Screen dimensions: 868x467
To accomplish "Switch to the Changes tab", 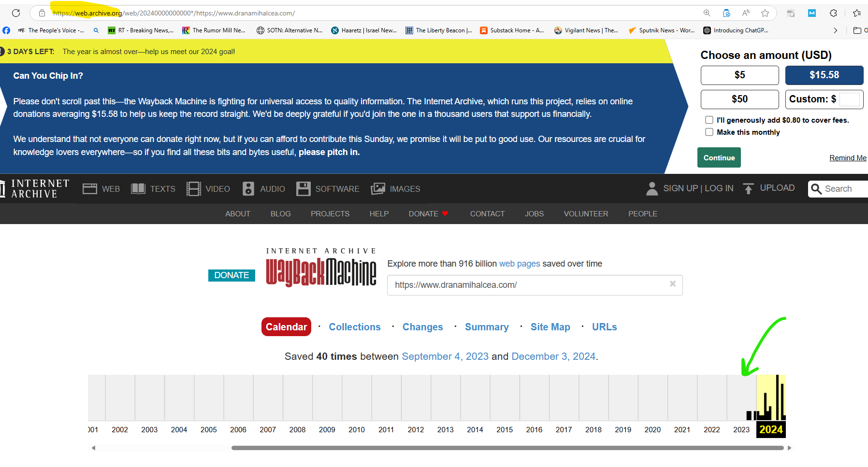I will click(423, 327).
